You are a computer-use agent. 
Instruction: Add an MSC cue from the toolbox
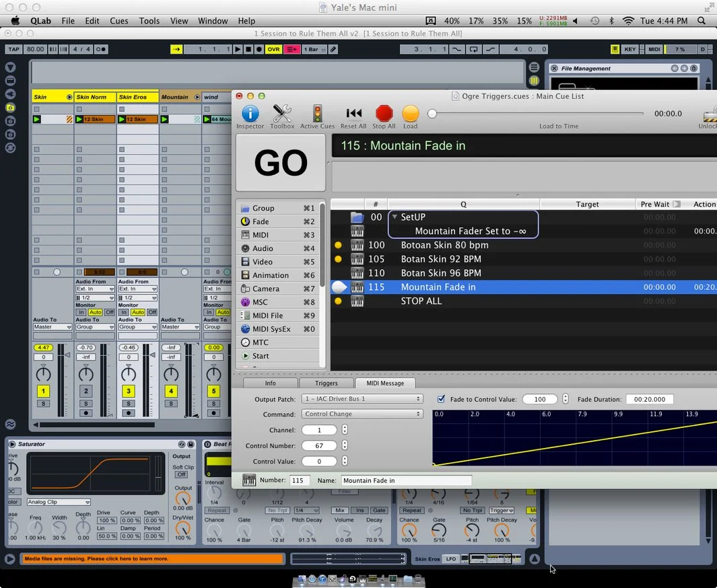point(277,302)
